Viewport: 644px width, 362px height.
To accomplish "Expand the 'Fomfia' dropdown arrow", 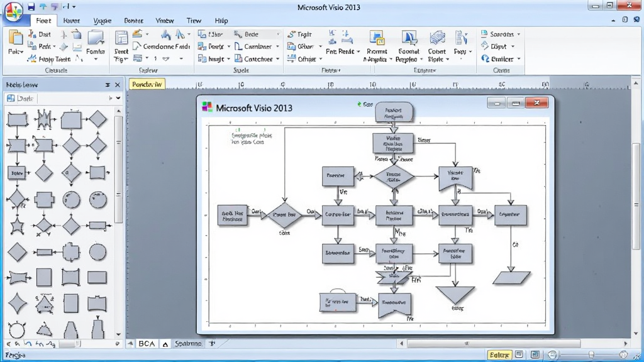I will [96, 60].
